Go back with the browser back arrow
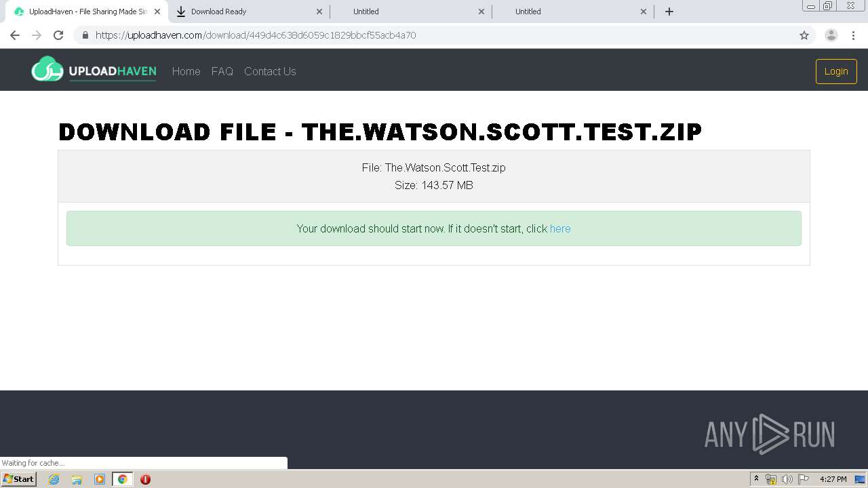 click(x=15, y=35)
